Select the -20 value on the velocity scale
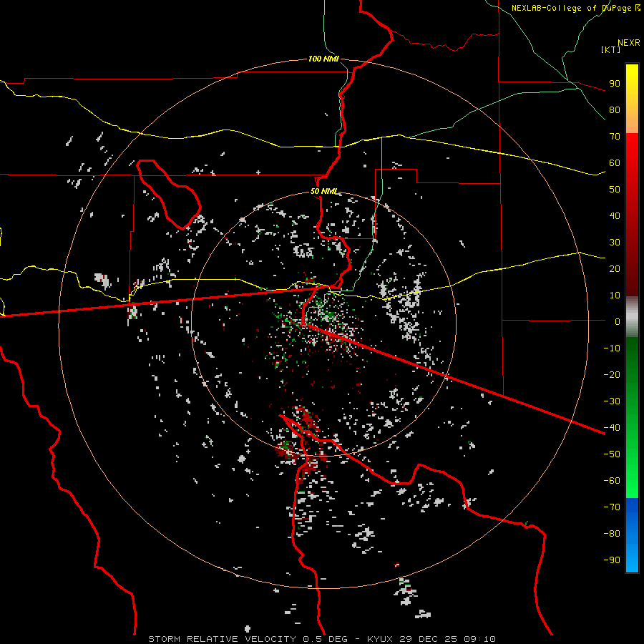This screenshot has width=644, height=644. (x=612, y=374)
